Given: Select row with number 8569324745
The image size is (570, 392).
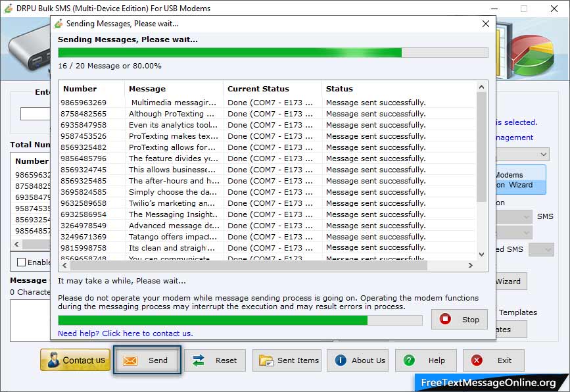Looking at the screenshot, I should tap(267, 170).
